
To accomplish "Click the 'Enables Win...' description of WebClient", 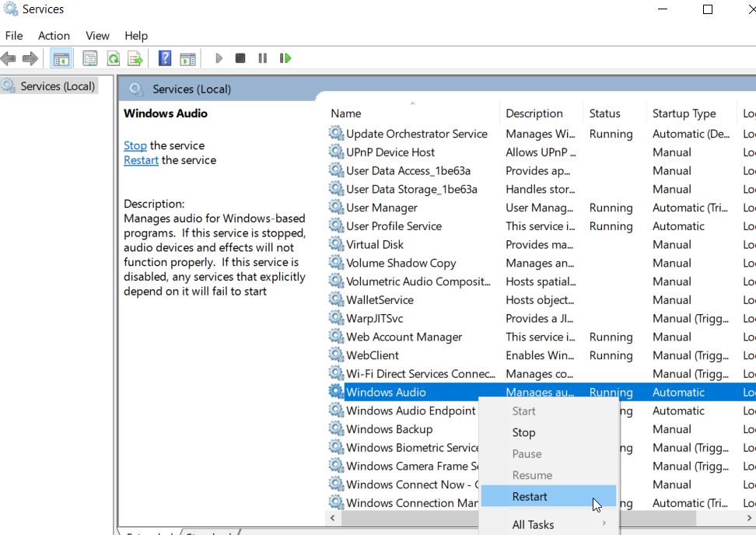I will 540,355.
